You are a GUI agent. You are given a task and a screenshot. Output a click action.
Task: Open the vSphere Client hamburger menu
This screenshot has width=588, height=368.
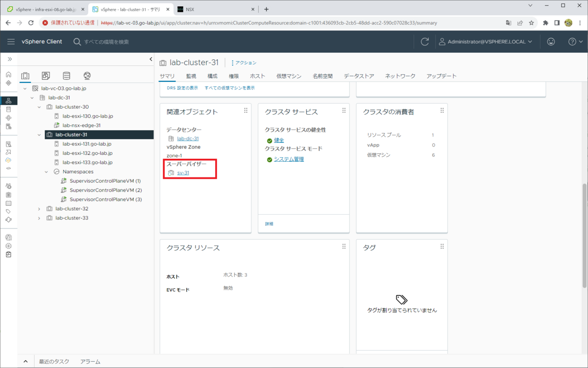point(11,42)
